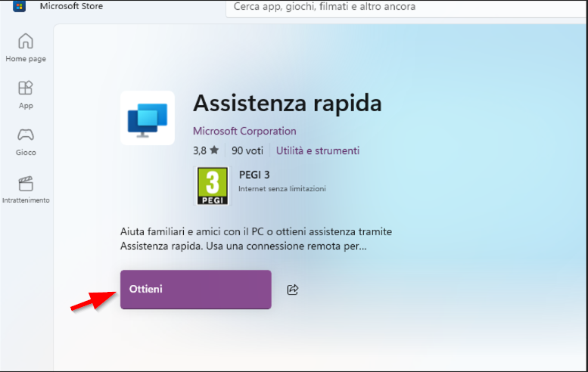This screenshot has height=372, width=588.
Task: Click the Assistenza rapida title
Action: click(x=288, y=103)
